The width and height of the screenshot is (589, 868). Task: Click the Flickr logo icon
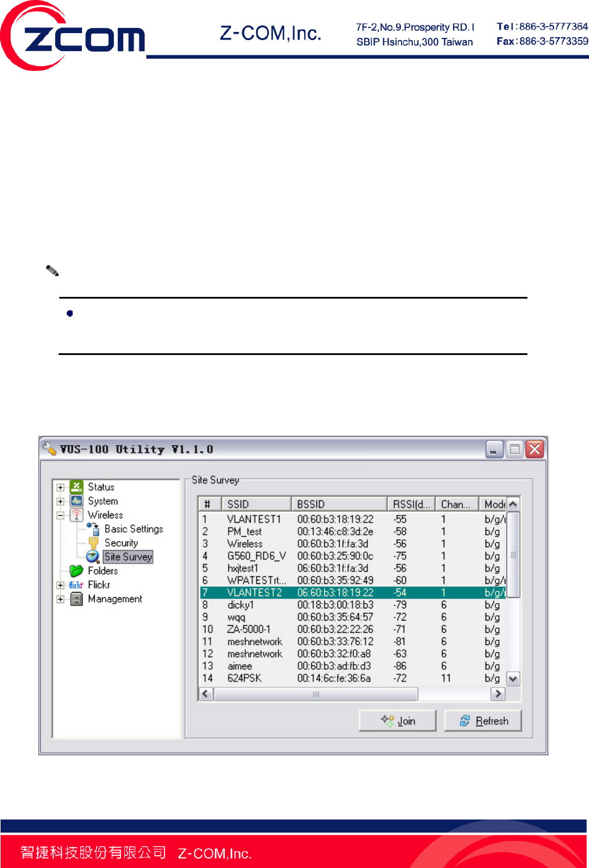(76, 585)
